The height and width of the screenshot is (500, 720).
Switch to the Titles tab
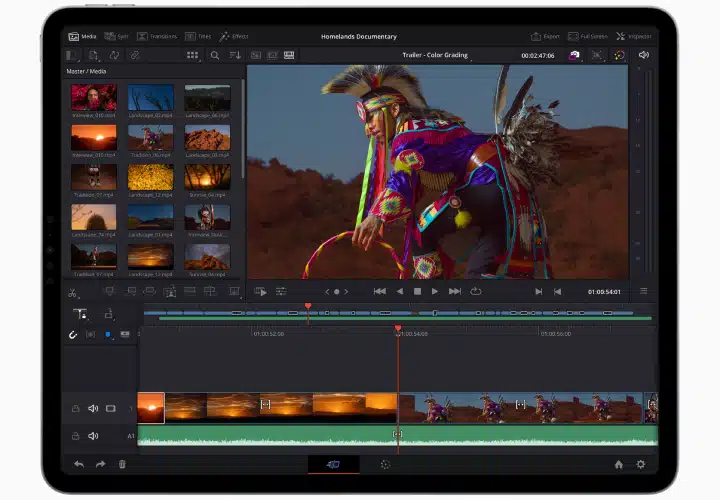coord(198,36)
